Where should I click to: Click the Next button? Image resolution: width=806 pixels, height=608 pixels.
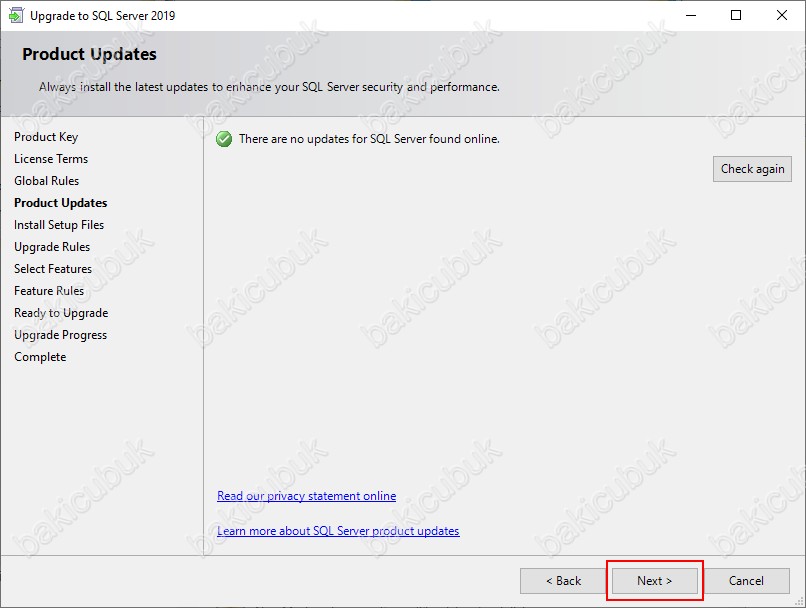pyautogui.click(x=654, y=581)
